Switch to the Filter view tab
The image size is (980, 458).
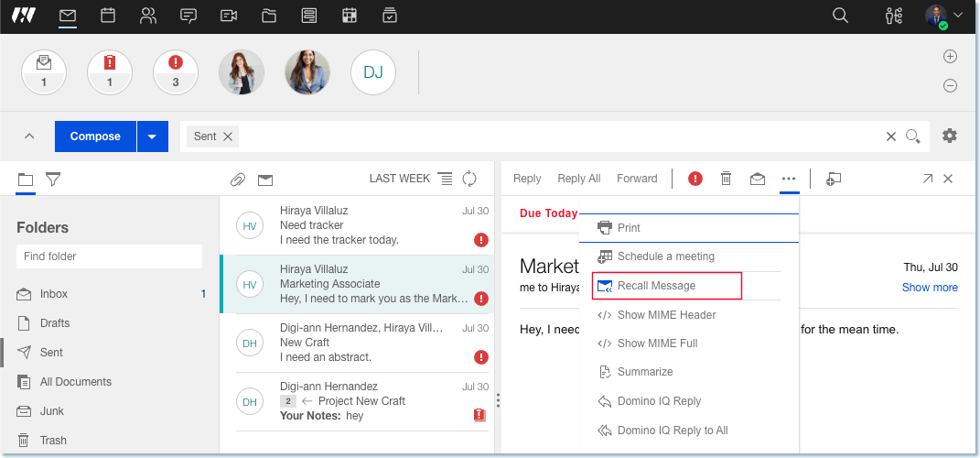click(x=53, y=180)
